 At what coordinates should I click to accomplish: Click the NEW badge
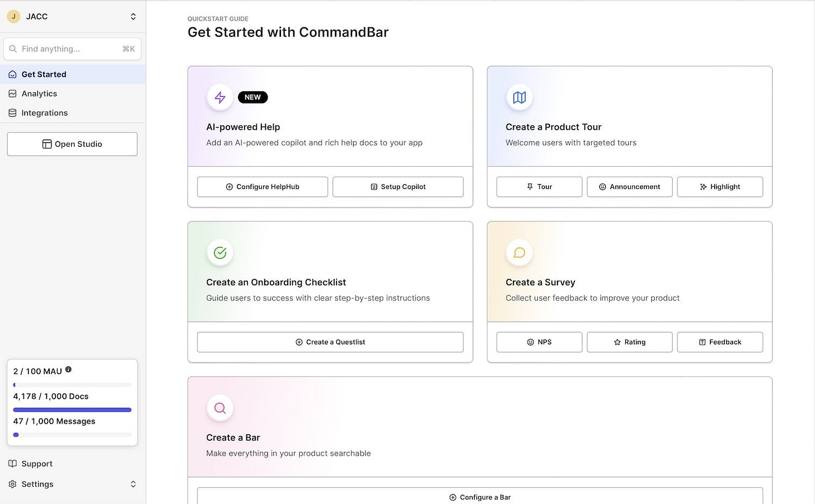pyautogui.click(x=252, y=97)
